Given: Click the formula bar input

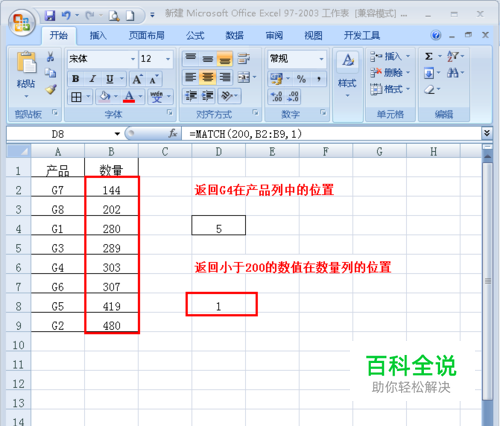Looking at the screenshot, I should click(x=331, y=134).
